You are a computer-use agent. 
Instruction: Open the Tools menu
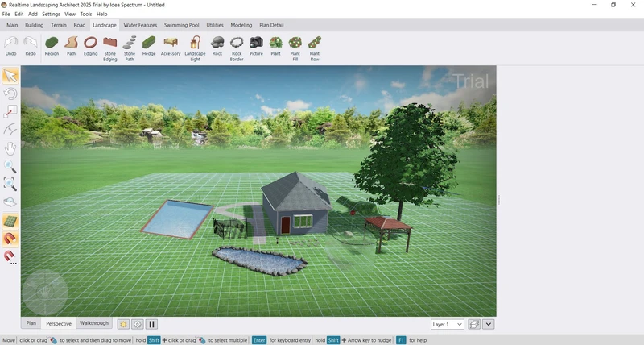coord(86,14)
